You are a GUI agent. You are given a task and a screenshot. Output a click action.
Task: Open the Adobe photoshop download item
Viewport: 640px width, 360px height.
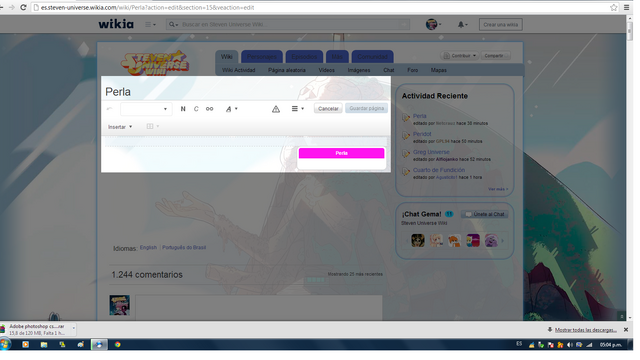[37, 329]
